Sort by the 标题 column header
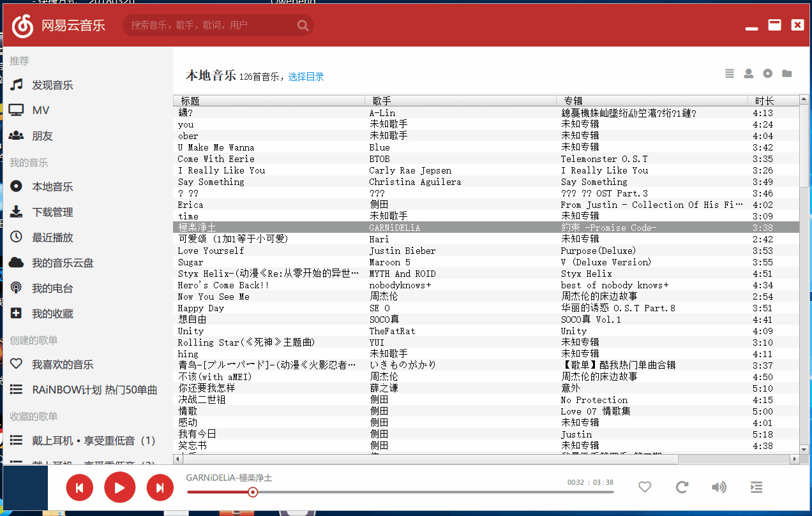The image size is (812, 516). coord(269,101)
